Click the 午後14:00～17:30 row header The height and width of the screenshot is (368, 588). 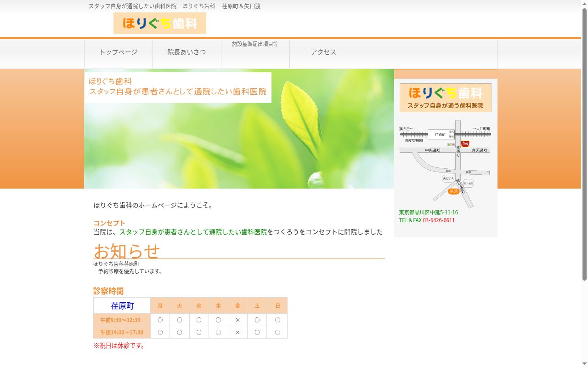point(122,333)
